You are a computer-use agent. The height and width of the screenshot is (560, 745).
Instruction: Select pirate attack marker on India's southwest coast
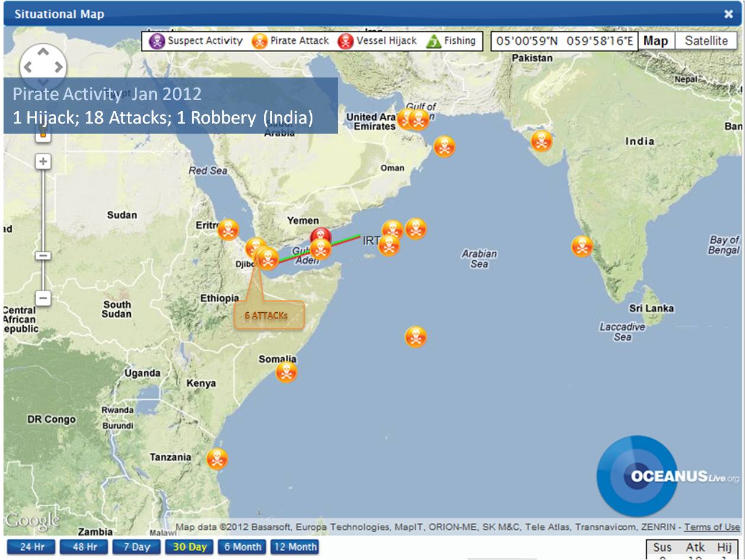click(x=582, y=246)
